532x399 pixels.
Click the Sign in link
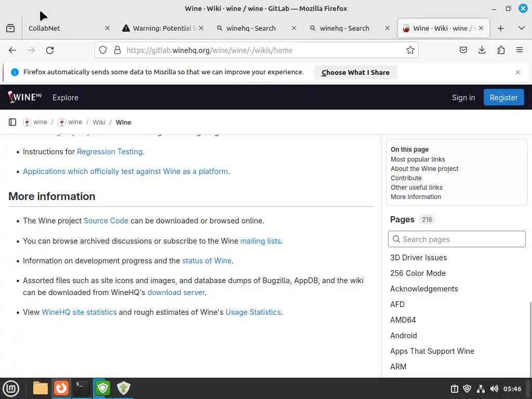click(463, 97)
